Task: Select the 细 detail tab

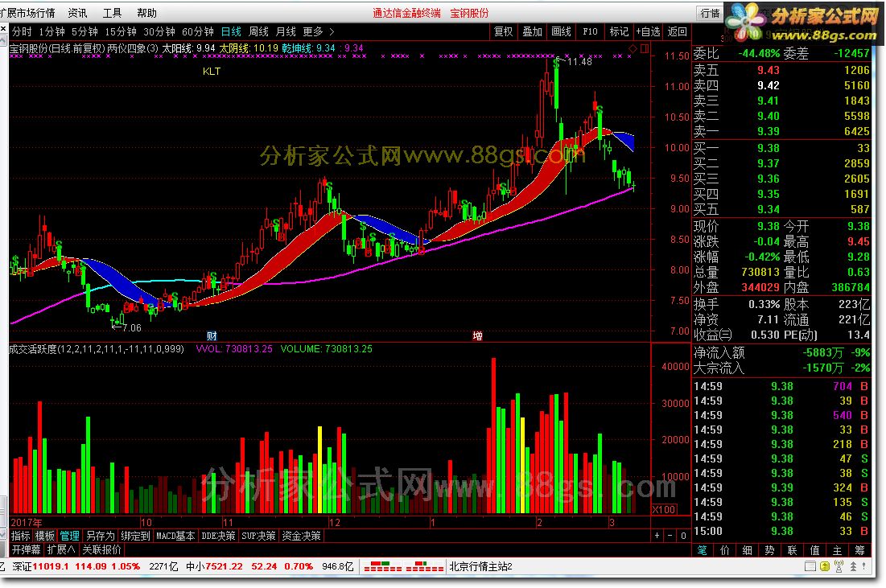Action: [747, 550]
